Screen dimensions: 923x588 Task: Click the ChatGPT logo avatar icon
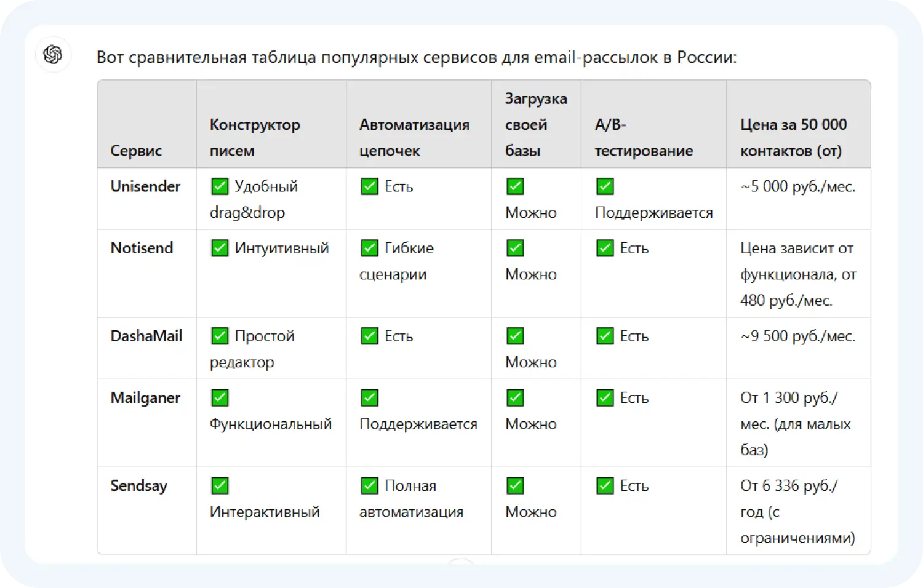pos(53,55)
